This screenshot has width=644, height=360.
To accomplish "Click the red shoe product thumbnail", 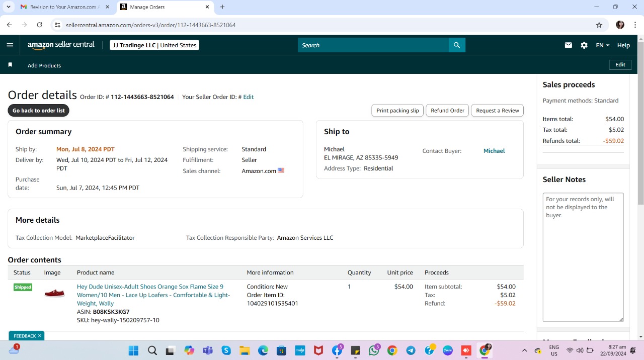I will pos(54,293).
